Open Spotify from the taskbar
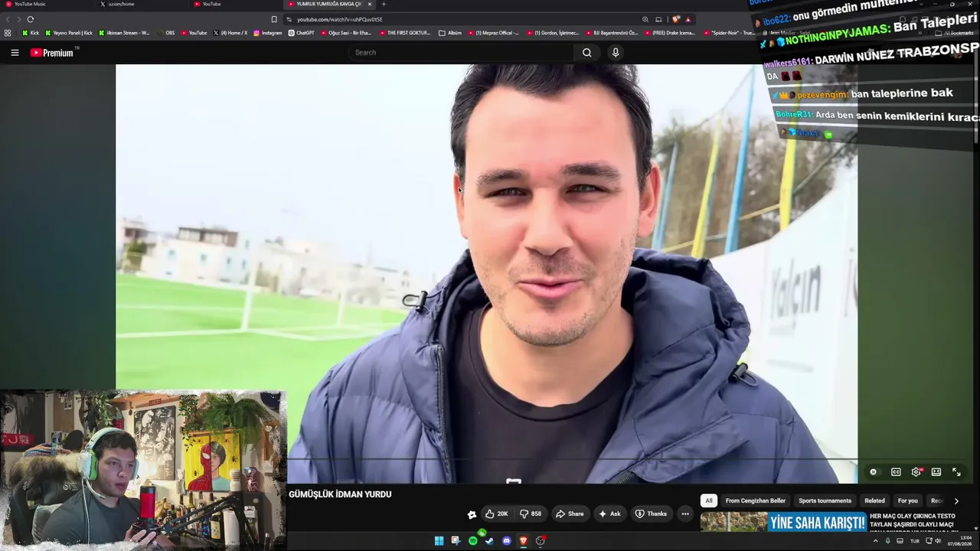Viewport: 980px width, 551px height. (472, 541)
